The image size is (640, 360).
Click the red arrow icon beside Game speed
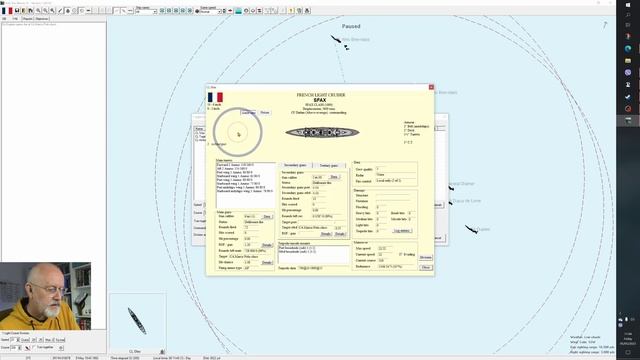(x=230, y=11)
